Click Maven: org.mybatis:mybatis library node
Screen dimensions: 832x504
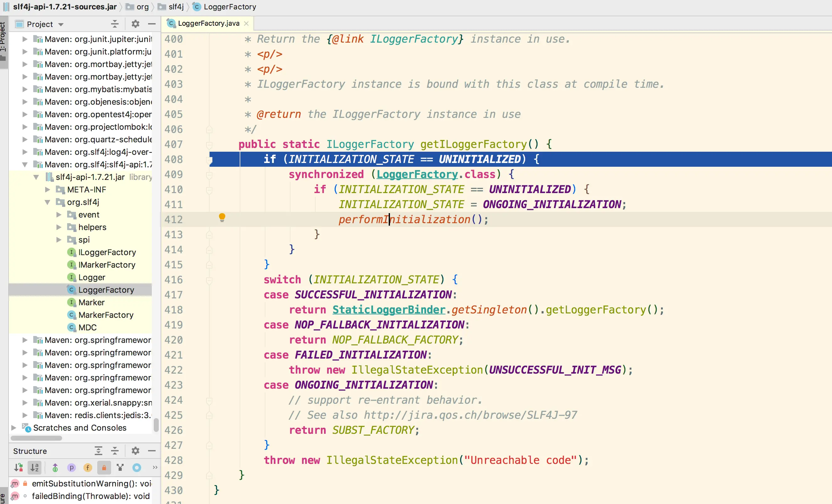point(98,89)
